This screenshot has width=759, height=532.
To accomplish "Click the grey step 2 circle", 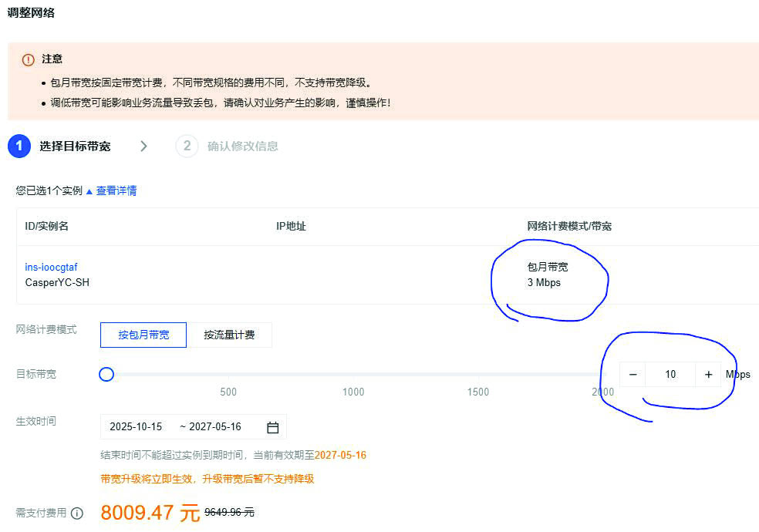I will (x=187, y=146).
